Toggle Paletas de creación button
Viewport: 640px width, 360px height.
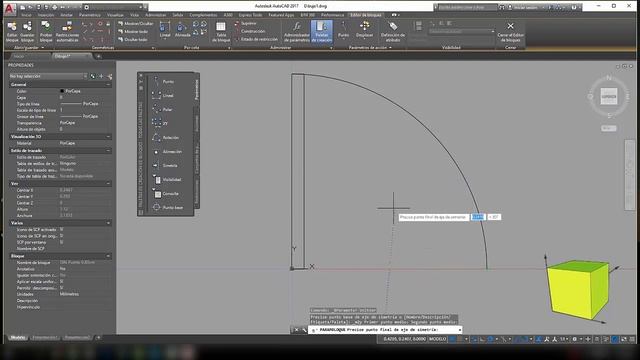pyautogui.click(x=322, y=31)
